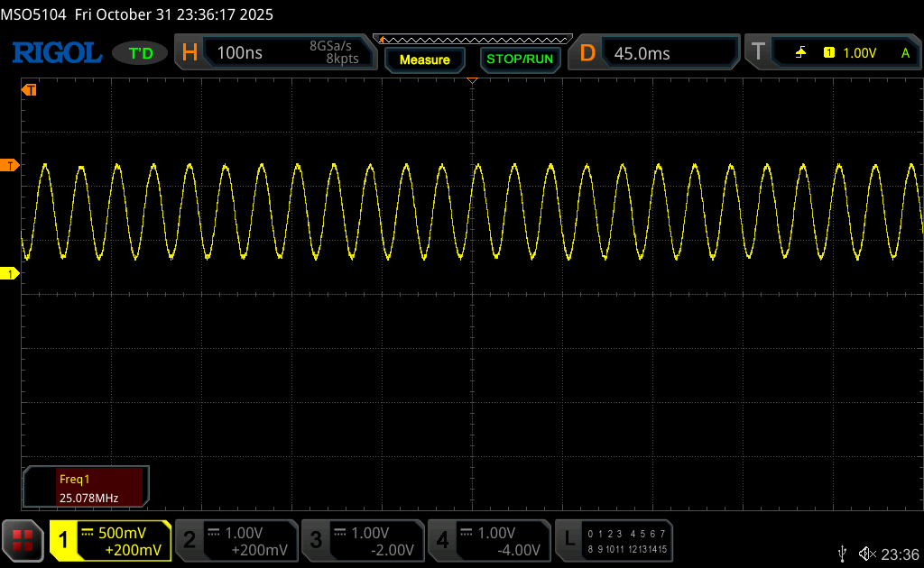This screenshot has width=924, height=568.
Task: Click the T'D trigger status indicator
Action: 140,53
